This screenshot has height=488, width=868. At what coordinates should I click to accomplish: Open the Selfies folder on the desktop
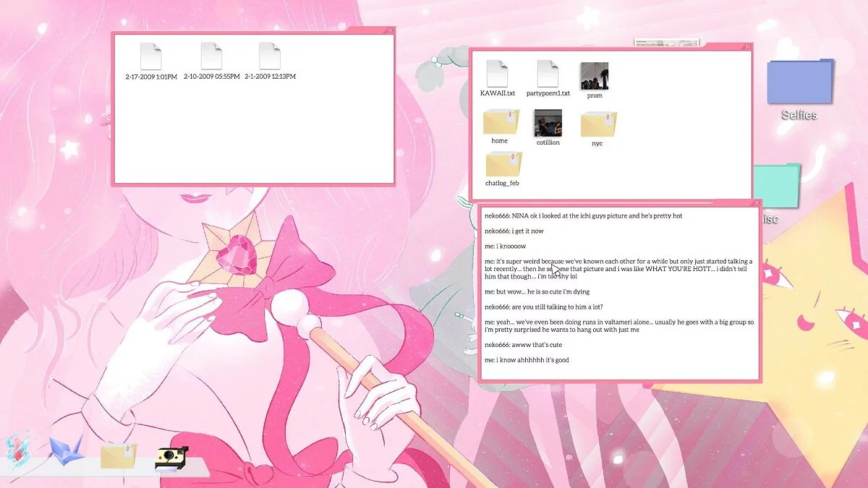(x=799, y=90)
